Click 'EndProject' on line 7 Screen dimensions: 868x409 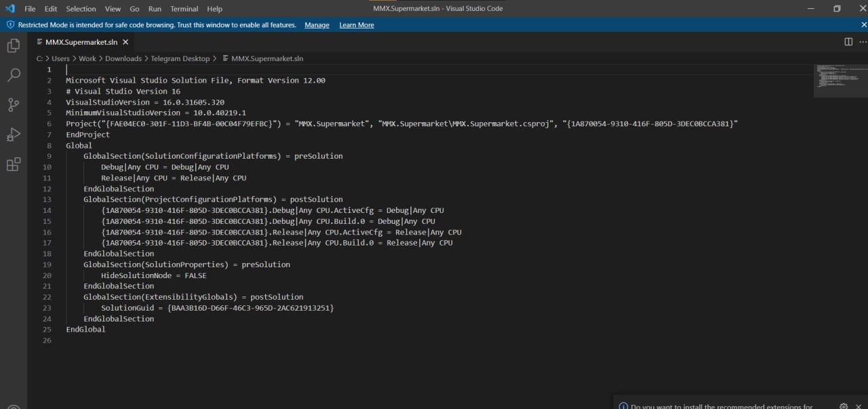(87, 134)
